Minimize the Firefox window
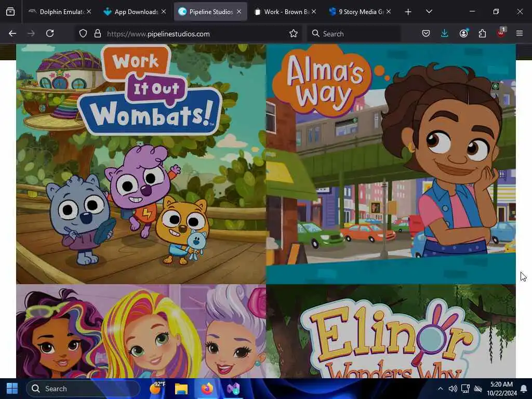This screenshot has height=399, width=532. coord(472,11)
